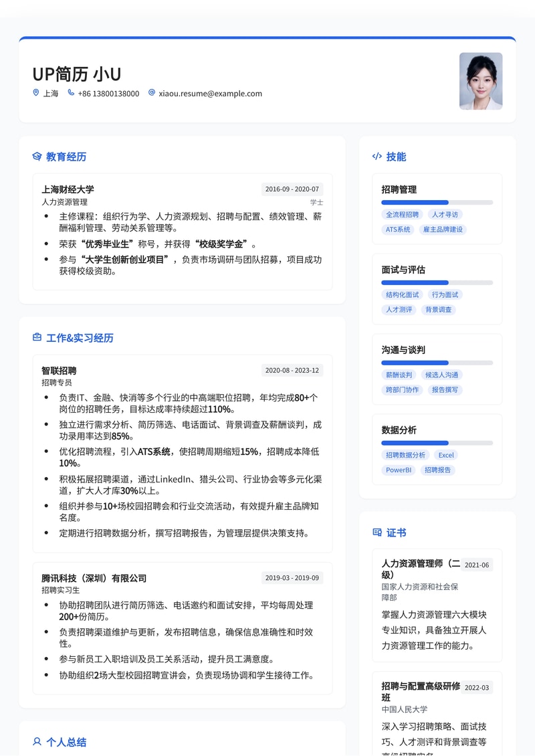Click the 数据分析 skill progress bar

tap(437, 443)
